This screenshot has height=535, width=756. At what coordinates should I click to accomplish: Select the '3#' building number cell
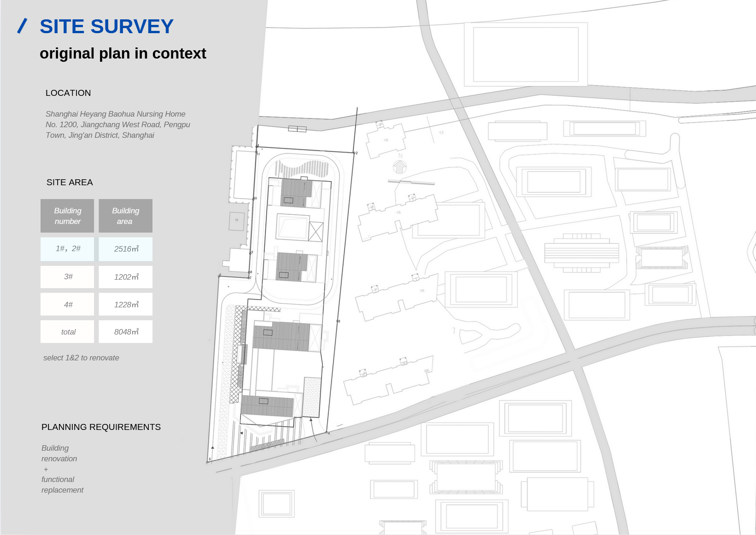coord(67,277)
